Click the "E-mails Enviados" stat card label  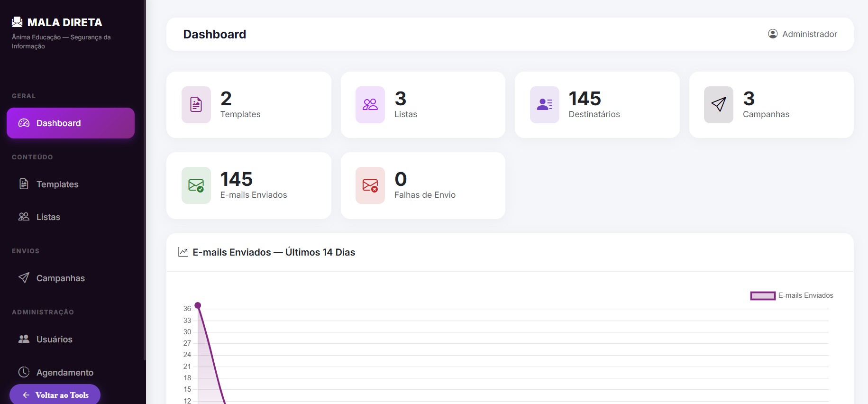(x=254, y=195)
